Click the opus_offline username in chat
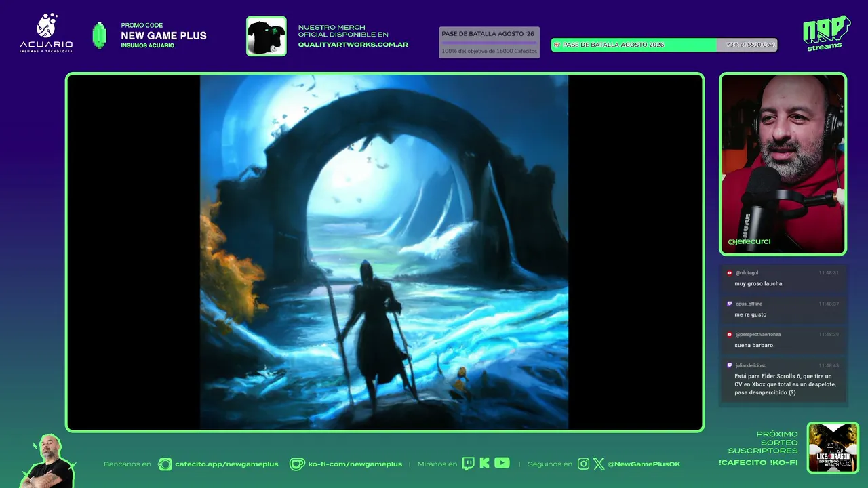This screenshot has width=868, height=488. click(749, 304)
